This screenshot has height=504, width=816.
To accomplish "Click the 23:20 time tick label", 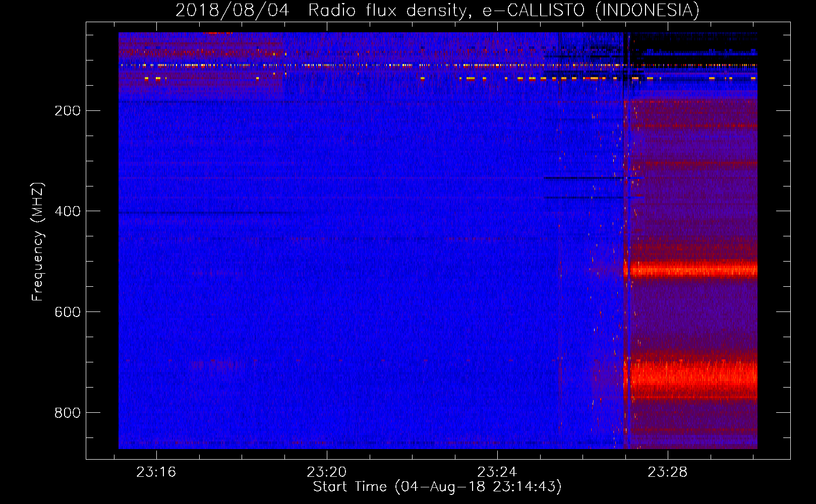I will (327, 472).
